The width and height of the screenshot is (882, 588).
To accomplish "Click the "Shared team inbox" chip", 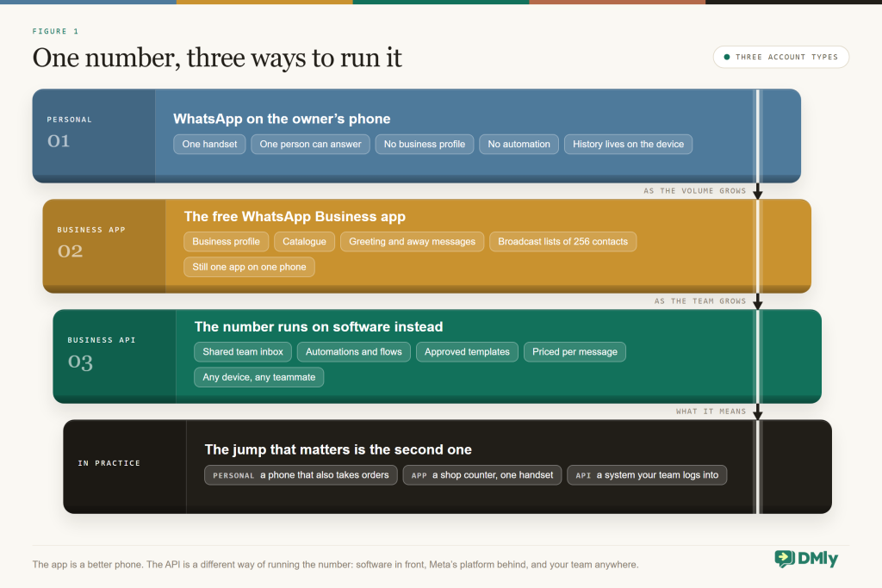I will click(243, 352).
